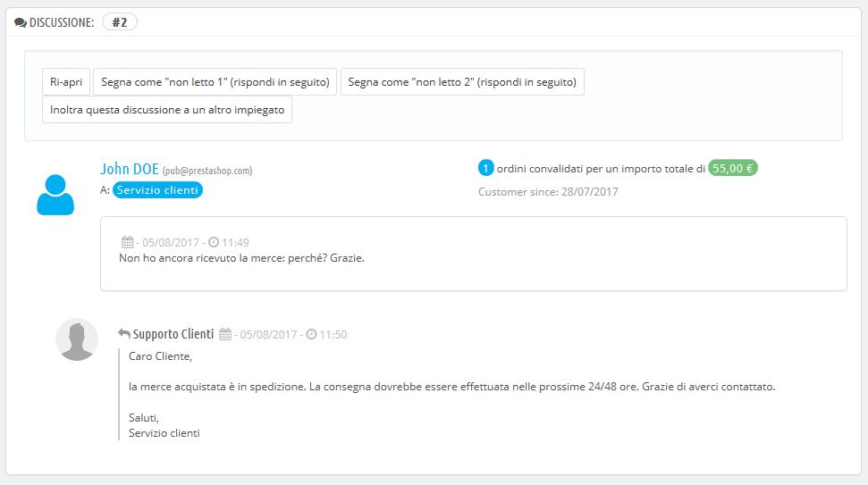Select the Servizio clienti recipient badge
868x485 pixels.
[158, 189]
